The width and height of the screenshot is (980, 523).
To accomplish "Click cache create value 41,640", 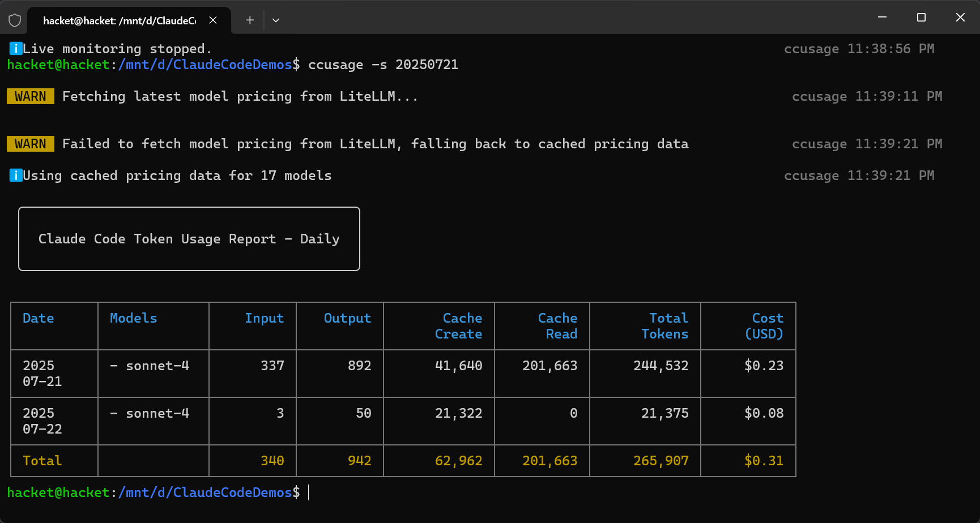I will (x=459, y=366).
